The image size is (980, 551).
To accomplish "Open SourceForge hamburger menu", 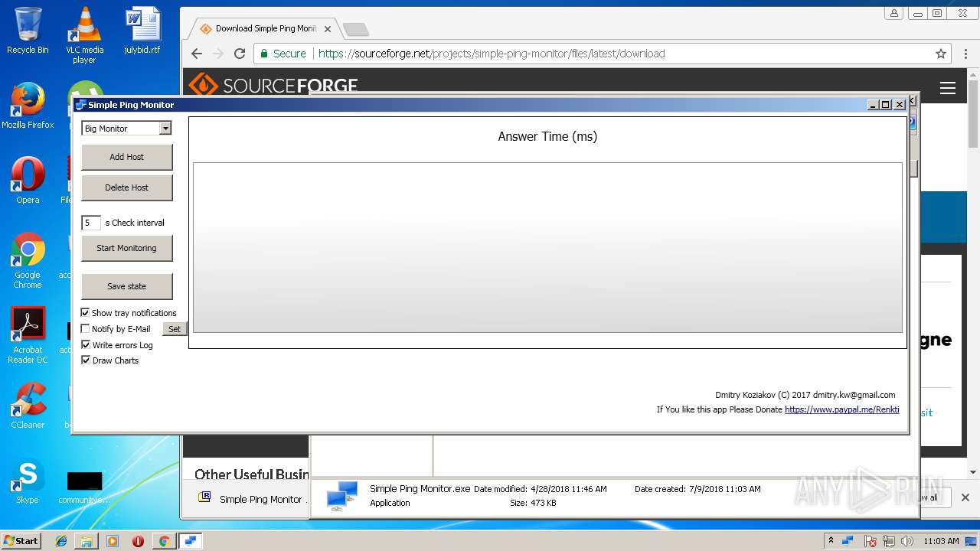I will click(x=948, y=88).
